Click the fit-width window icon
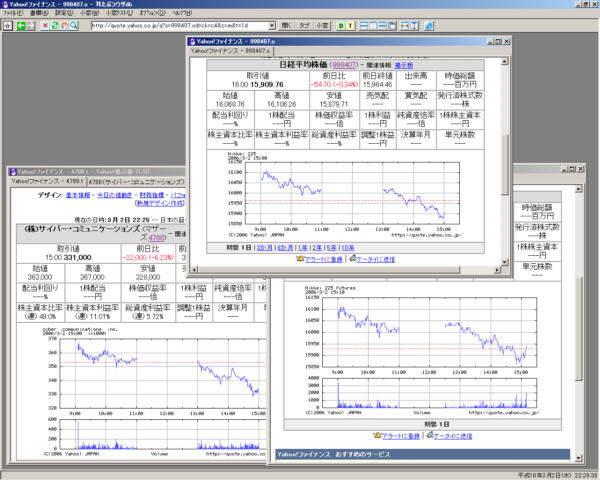Screen dimensions: 600x480 point(404,26)
